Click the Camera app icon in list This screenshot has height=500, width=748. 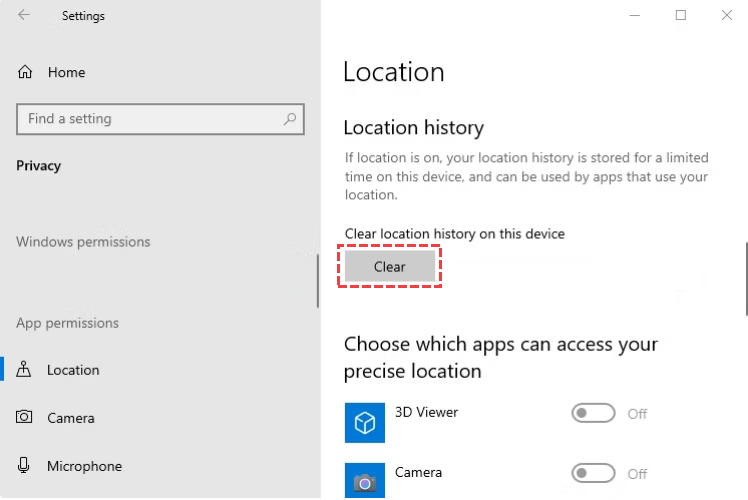tap(365, 481)
